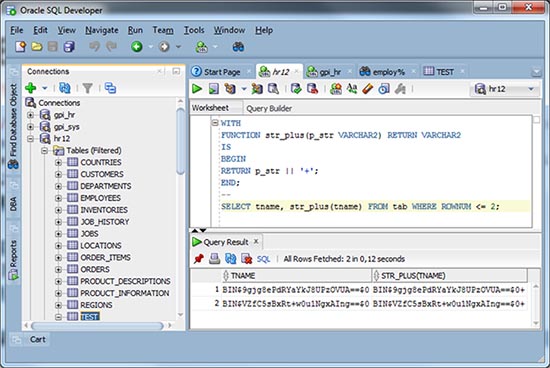
Task: Refresh the query result grid
Action: [x=231, y=259]
